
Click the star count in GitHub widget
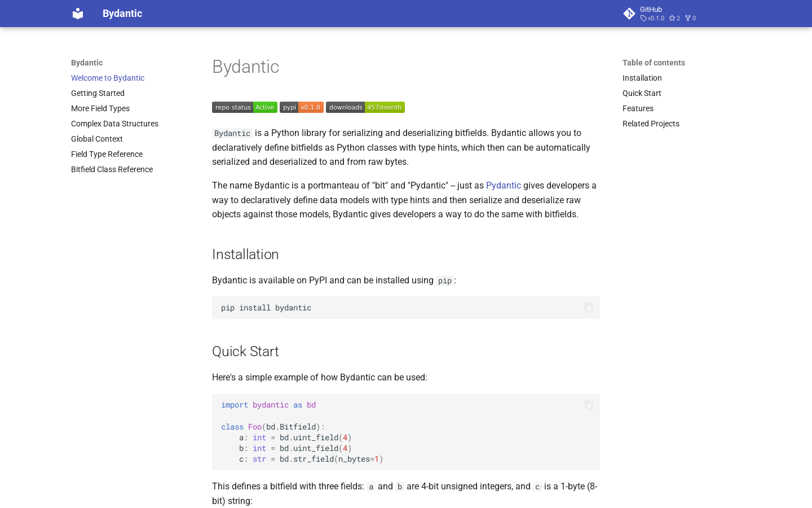coord(674,18)
